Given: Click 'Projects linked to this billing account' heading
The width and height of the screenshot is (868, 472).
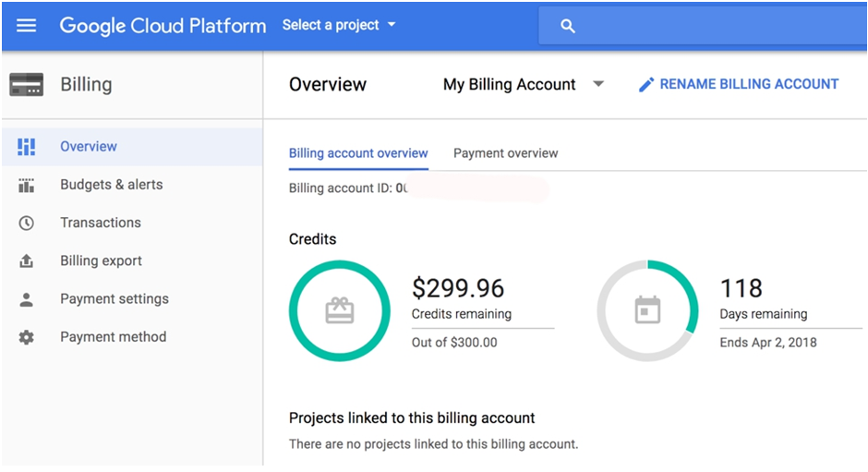Looking at the screenshot, I should 412,418.
